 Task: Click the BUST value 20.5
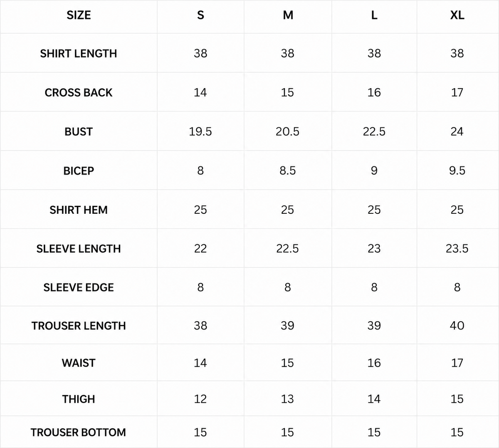[x=288, y=132]
